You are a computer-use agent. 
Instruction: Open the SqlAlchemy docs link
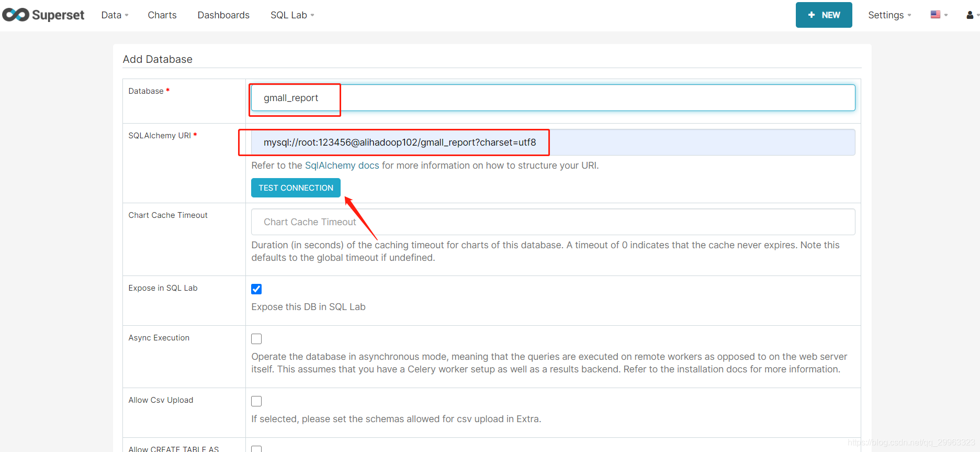pyautogui.click(x=342, y=166)
